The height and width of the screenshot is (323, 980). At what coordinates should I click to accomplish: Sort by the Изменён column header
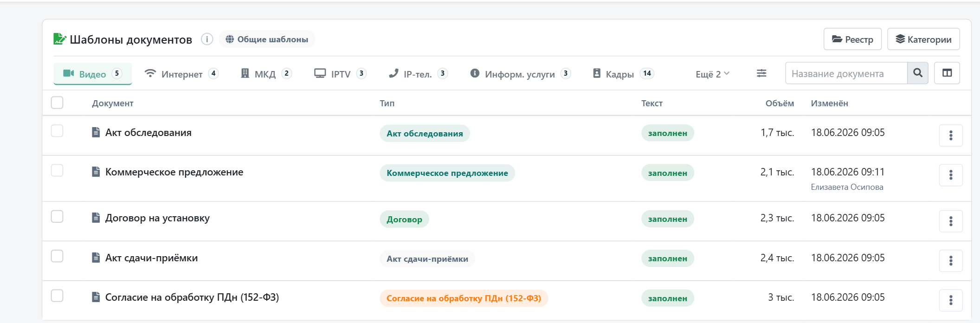829,103
